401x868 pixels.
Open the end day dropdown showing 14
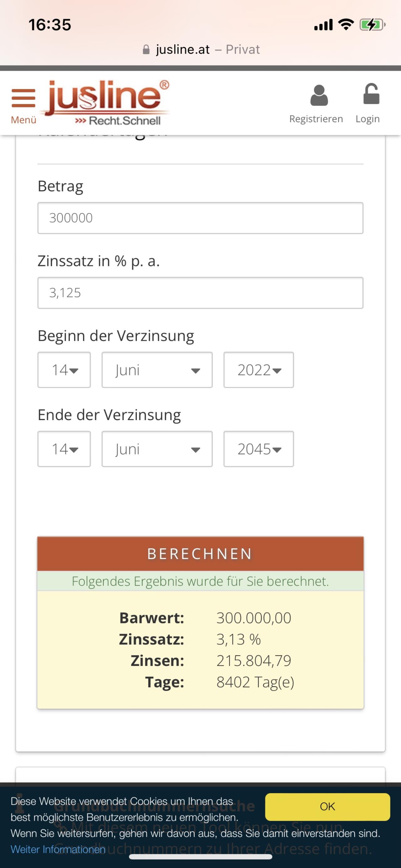click(64, 449)
